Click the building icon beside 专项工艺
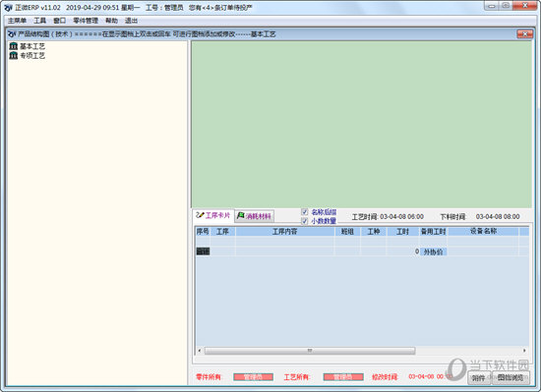This screenshot has height=392, width=541. 14,55
